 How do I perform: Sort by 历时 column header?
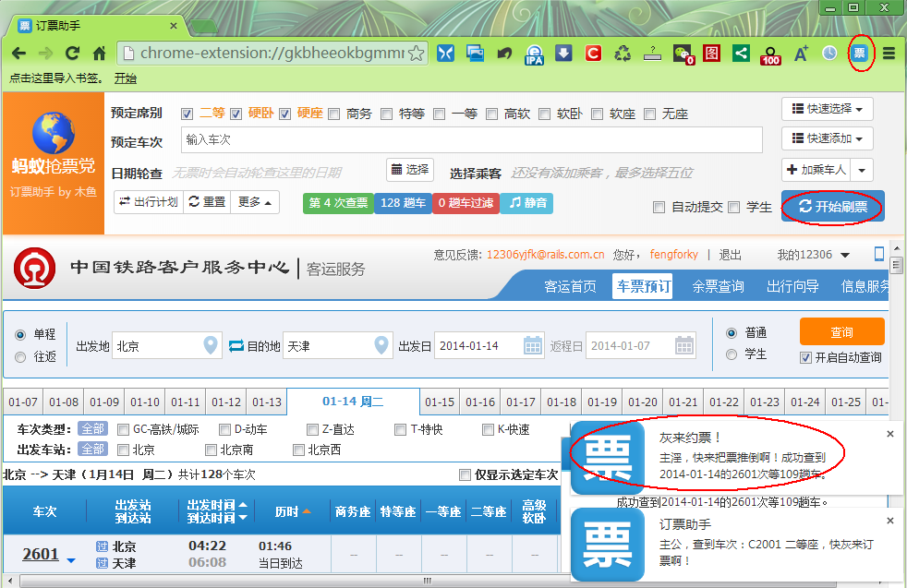pos(294,511)
